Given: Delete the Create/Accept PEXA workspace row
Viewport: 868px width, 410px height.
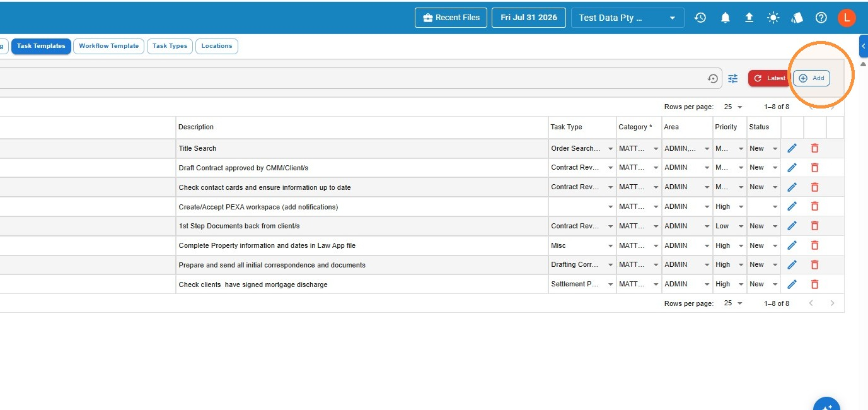Looking at the screenshot, I should click(814, 206).
